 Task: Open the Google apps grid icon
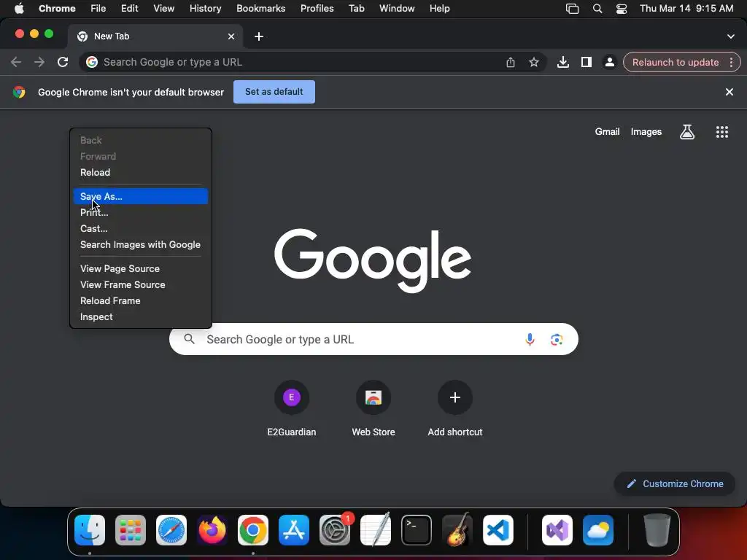(721, 132)
